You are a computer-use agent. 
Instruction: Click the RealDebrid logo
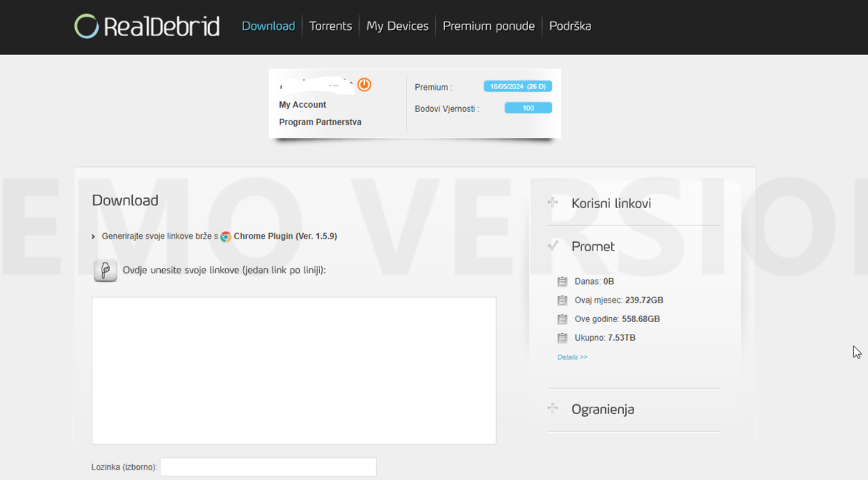(x=147, y=26)
